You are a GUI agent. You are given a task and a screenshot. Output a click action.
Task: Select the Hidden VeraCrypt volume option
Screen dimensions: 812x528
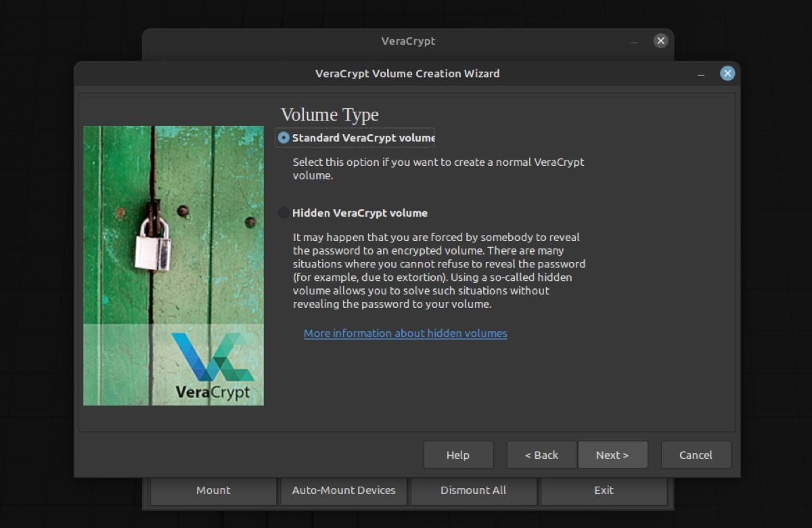pyautogui.click(x=283, y=213)
